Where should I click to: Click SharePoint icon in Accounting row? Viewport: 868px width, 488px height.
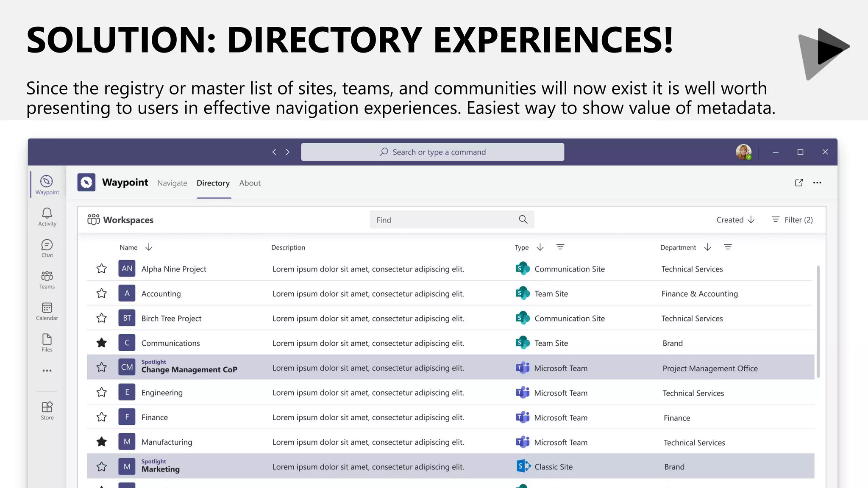pos(523,293)
